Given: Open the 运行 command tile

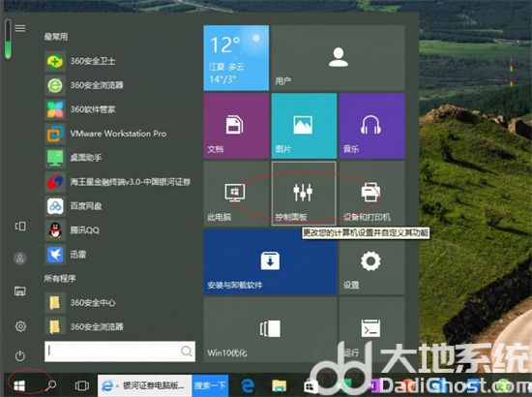Looking at the screenshot, I should click(x=371, y=329).
